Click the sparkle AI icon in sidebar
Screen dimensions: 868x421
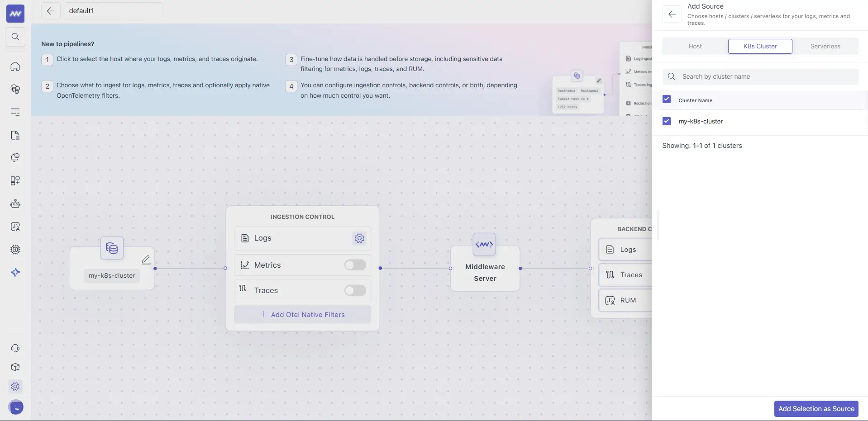tap(15, 272)
